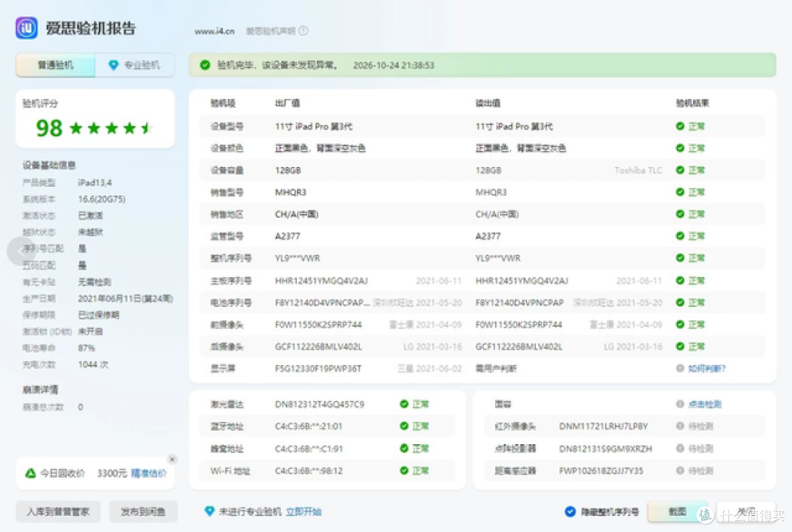This screenshot has width=792, height=532.
Task: Click green check in 后摄像头 row
Action: [680, 347]
